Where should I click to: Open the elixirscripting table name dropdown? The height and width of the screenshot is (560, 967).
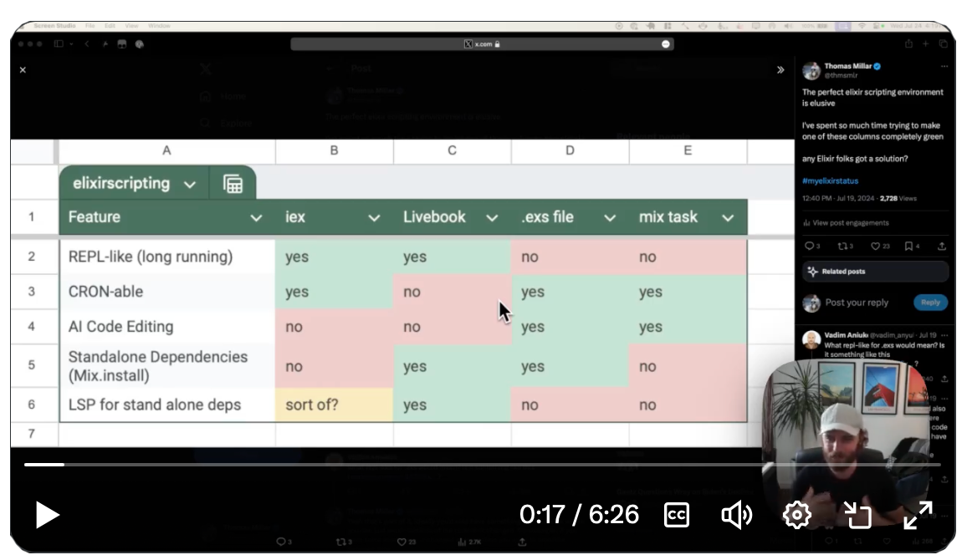[x=189, y=184]
